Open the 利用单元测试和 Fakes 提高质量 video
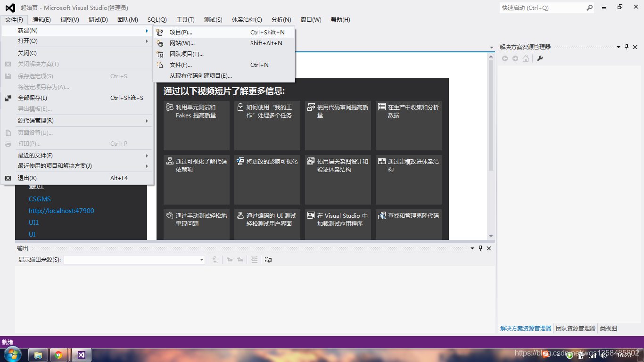The width and height of the screenshot is (644, 362). tap(197, 125)
